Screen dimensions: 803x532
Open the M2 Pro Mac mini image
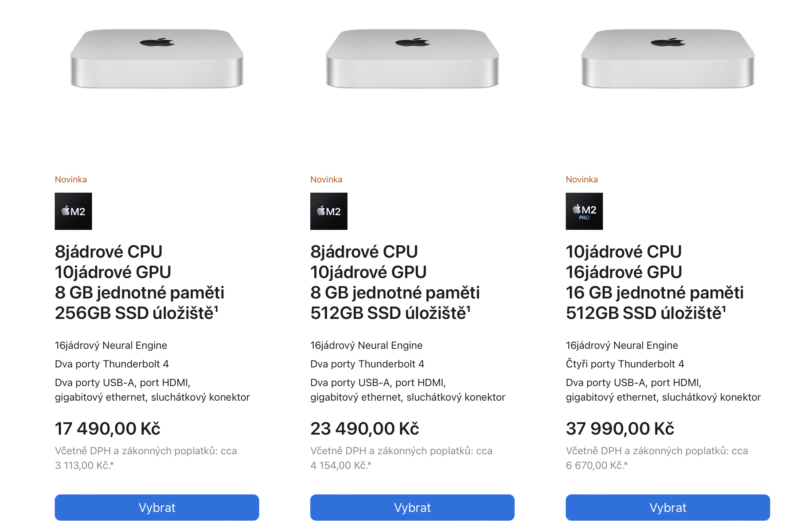(668, 58)
